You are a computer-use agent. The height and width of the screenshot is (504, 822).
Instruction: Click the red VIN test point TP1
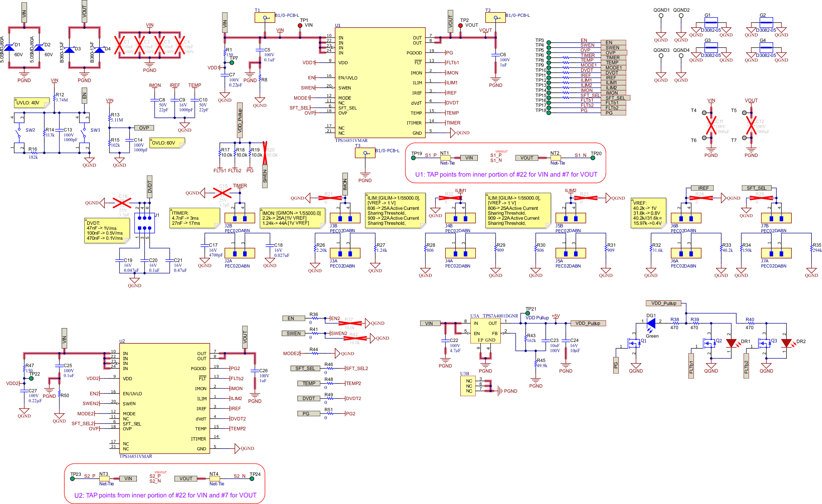click(300, 26)
